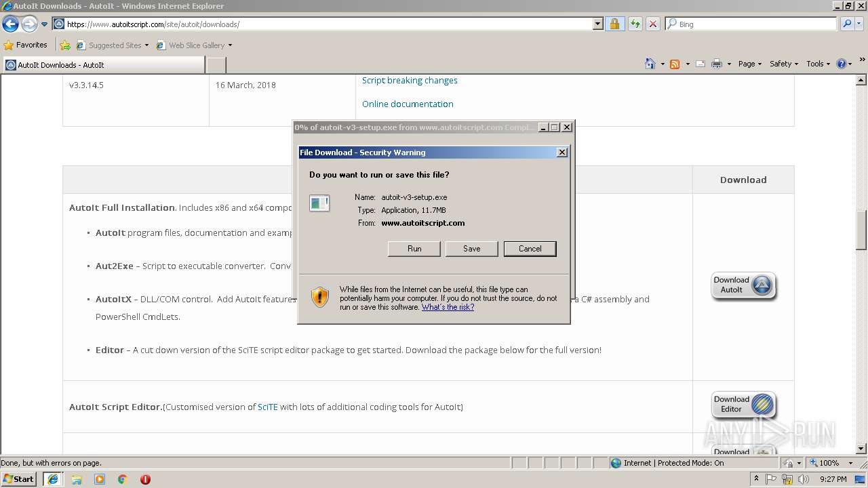
Task: Click the security lock icon
Action: pyautogui.click(x=614, y=24)
